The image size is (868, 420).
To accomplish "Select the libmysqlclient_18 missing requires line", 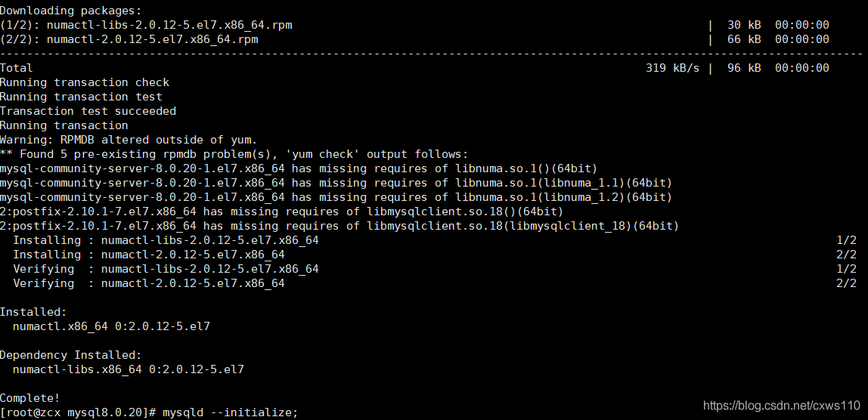I will click(x=339, y=226).
